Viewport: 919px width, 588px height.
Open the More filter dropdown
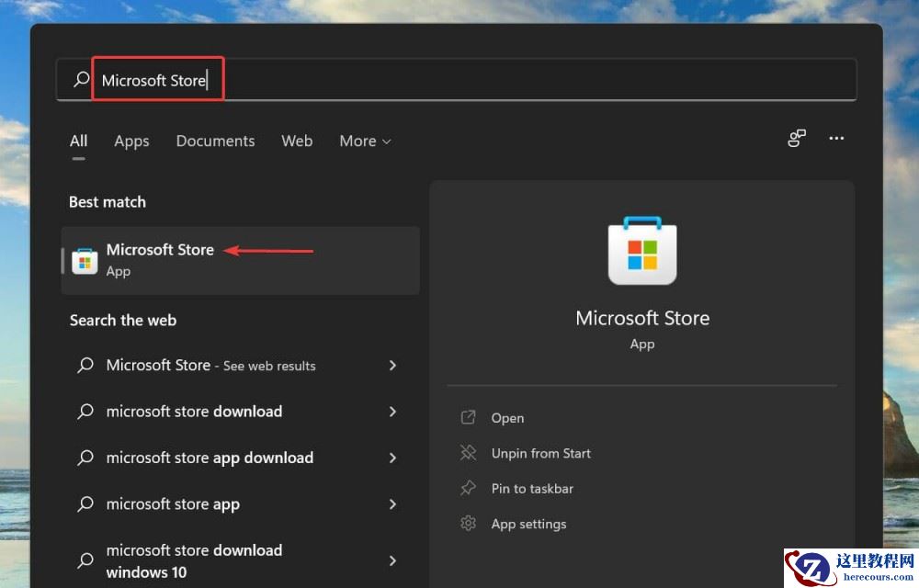364,141
